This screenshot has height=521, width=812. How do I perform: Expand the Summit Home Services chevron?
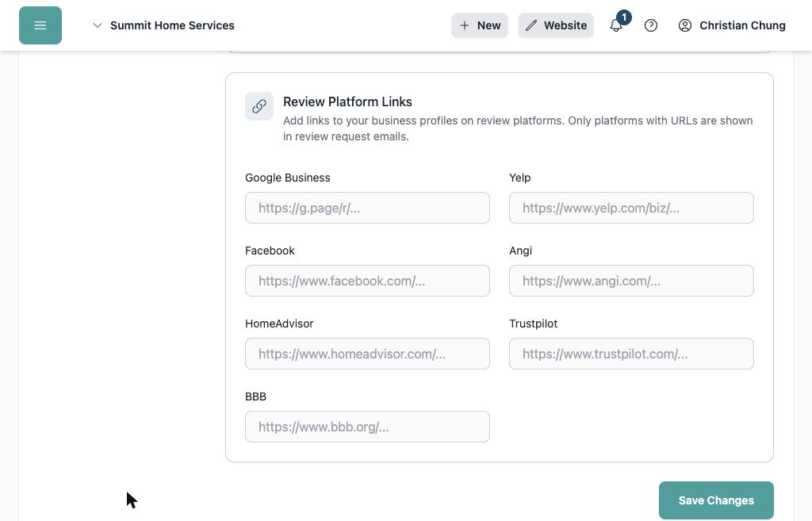click(97, 25)
